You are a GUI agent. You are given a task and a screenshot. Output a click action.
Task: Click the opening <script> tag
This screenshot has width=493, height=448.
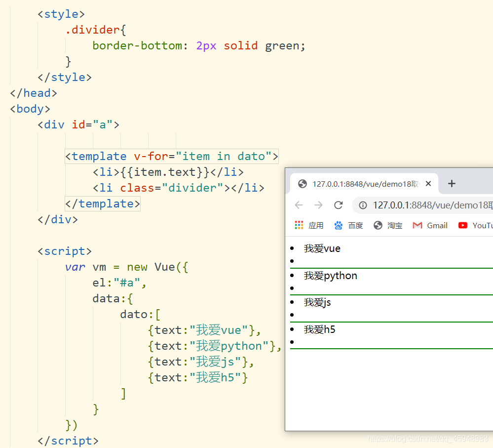click(65, 251)
